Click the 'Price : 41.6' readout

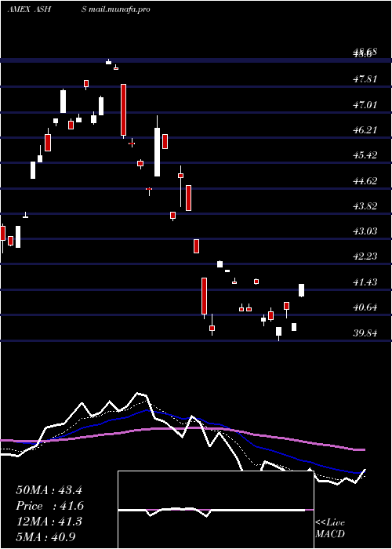49,506
